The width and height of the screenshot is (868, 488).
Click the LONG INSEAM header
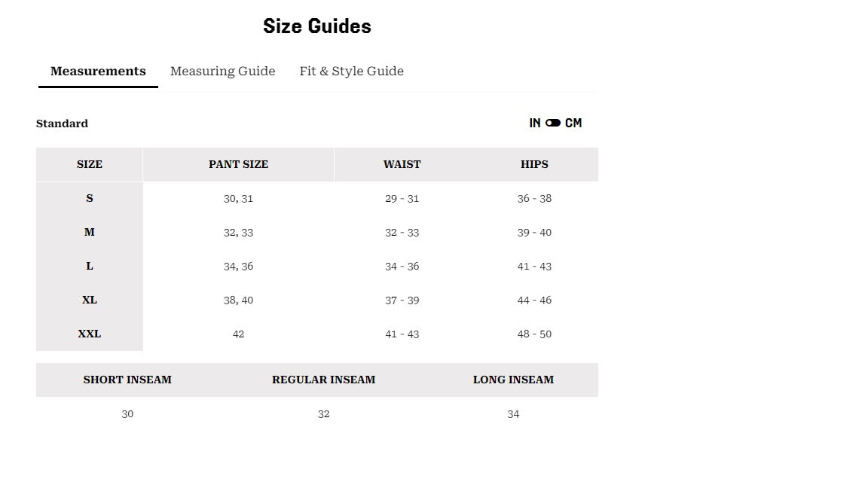pos(513,380)
